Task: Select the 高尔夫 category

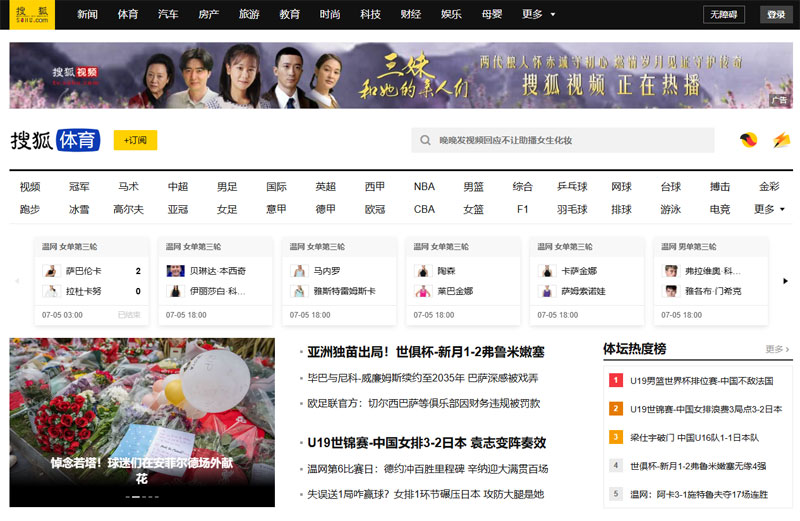Action: coord(128,209)
